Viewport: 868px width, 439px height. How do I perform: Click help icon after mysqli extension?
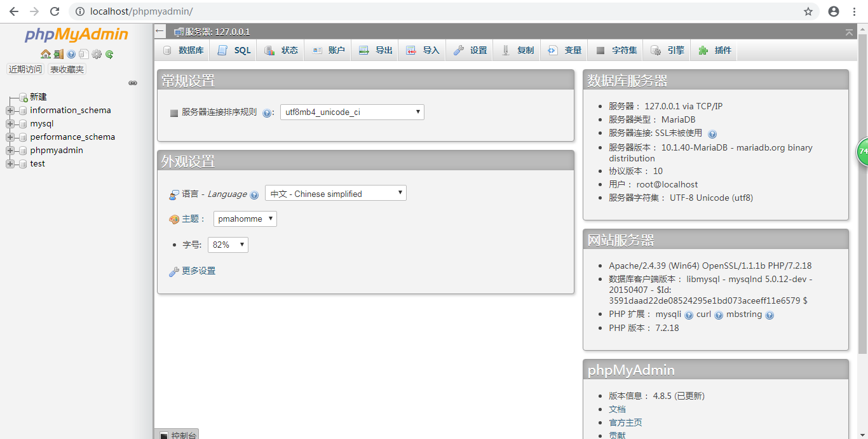(689, 315)
